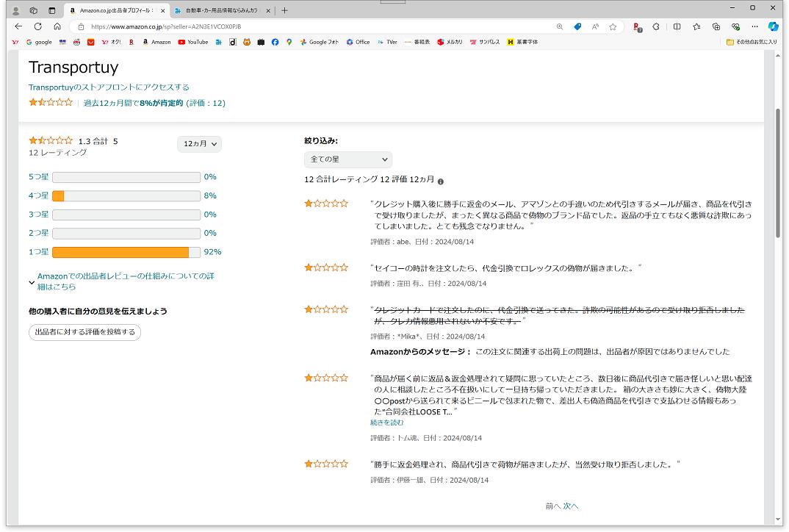Open the Extensions puzzle icon

pos(656,26)
